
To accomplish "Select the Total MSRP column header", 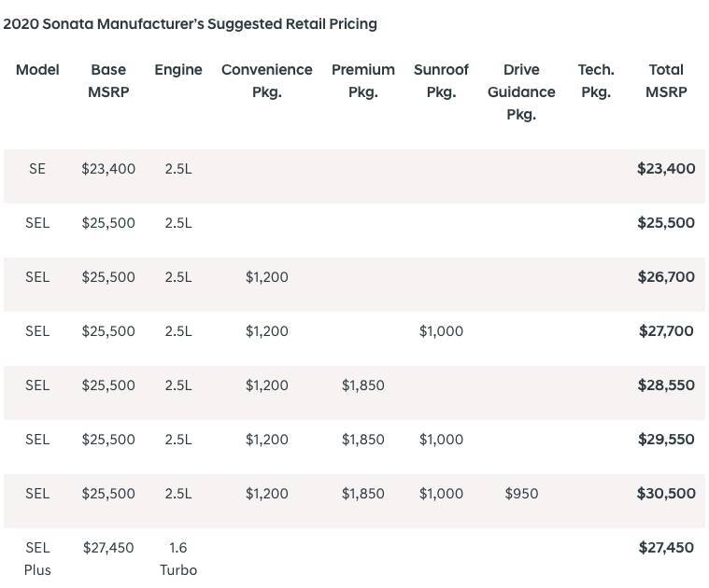I will point(666,81).
